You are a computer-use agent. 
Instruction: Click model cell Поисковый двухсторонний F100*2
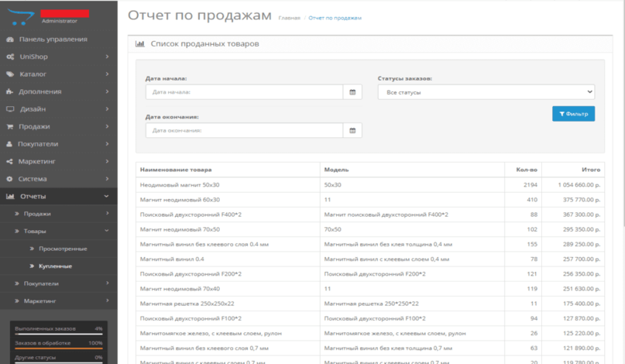click(375, 318)
